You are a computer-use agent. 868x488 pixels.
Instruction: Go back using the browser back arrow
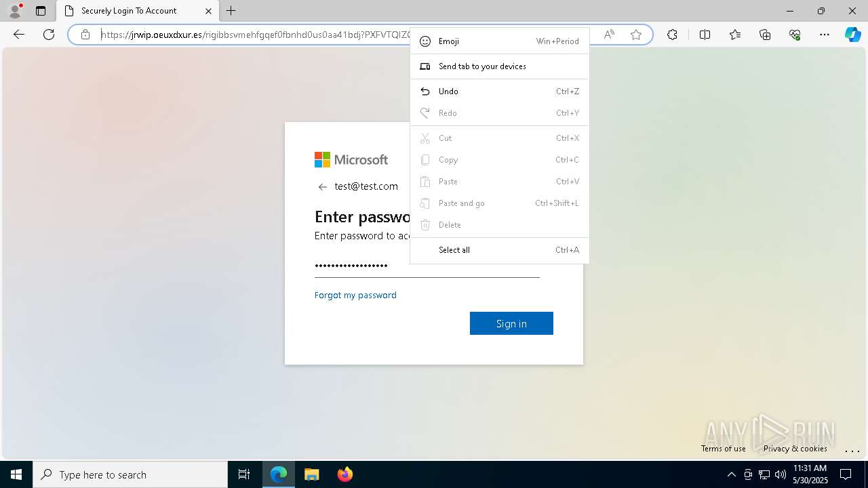click(19, 35)
